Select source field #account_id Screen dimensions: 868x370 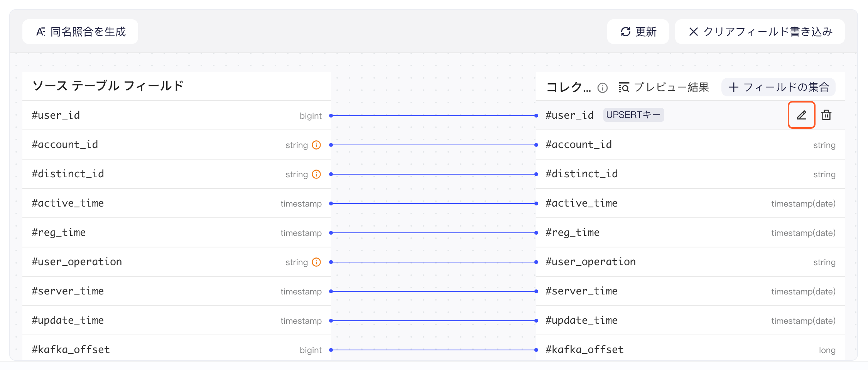(177, 145)
